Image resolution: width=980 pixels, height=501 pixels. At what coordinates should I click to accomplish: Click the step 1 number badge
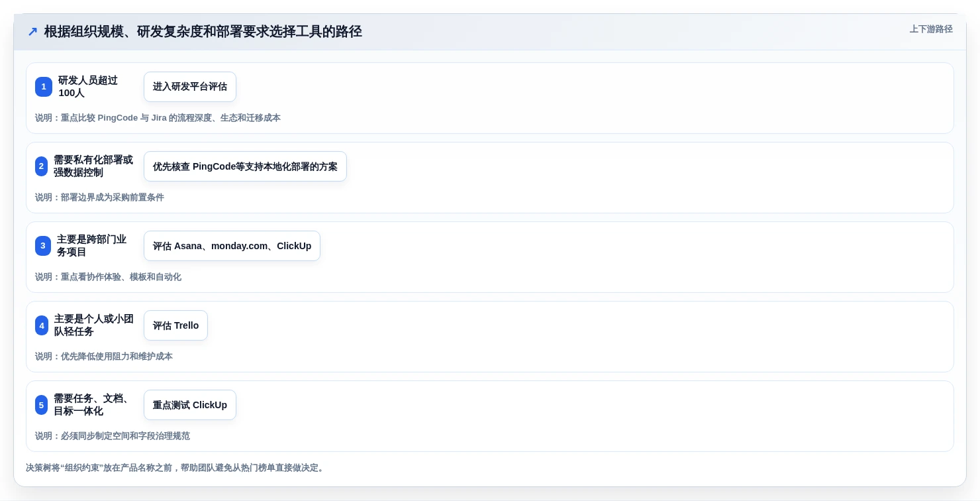[x=44, y=87]
